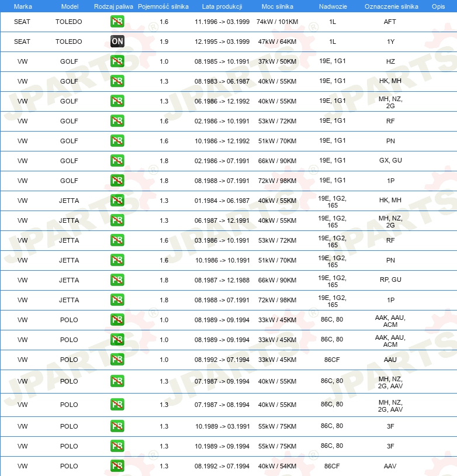Select engine code GX, GU cell
This screenshot has width=457, height=476.
click(x=390, y=160)
